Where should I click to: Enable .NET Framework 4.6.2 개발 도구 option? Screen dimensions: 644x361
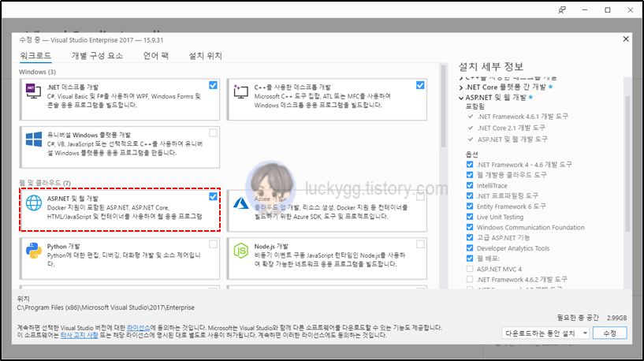click(x=470, y=279)
